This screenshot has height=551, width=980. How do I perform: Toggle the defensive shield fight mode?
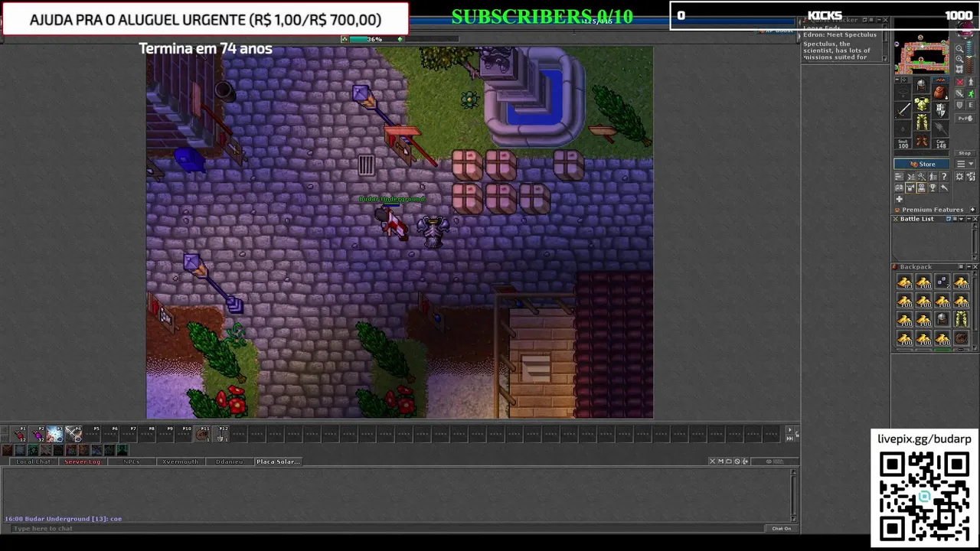click(x=960, y=105)
